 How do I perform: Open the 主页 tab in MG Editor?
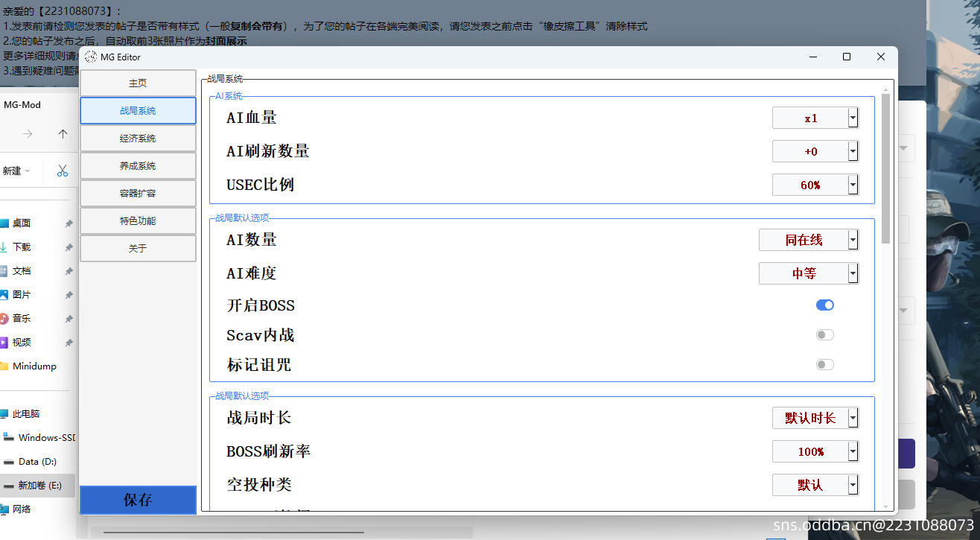coord(138,83)
